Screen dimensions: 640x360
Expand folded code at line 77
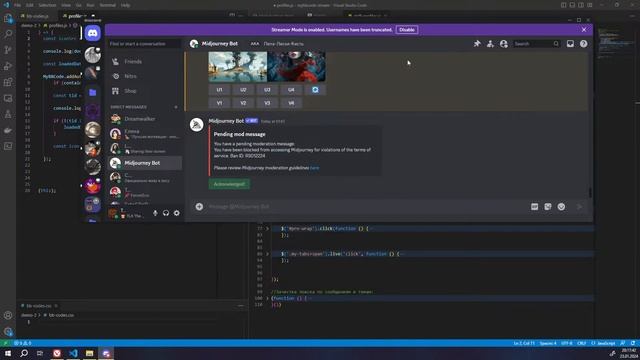click(x=267, y=229)
